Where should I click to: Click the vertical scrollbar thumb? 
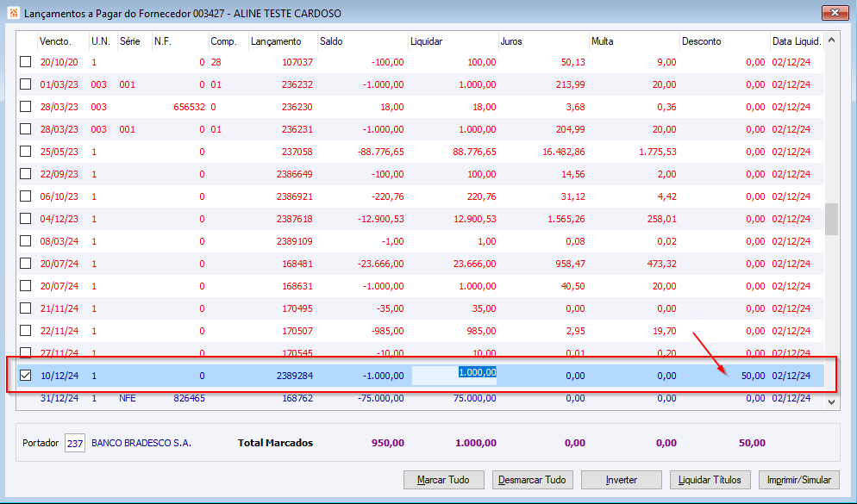(831, 219)
